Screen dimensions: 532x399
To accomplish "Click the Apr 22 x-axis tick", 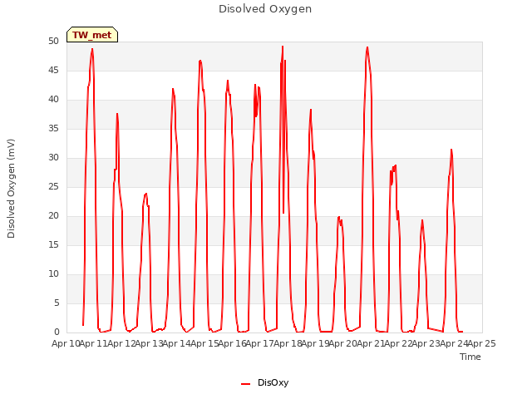I will click(398, 343).
